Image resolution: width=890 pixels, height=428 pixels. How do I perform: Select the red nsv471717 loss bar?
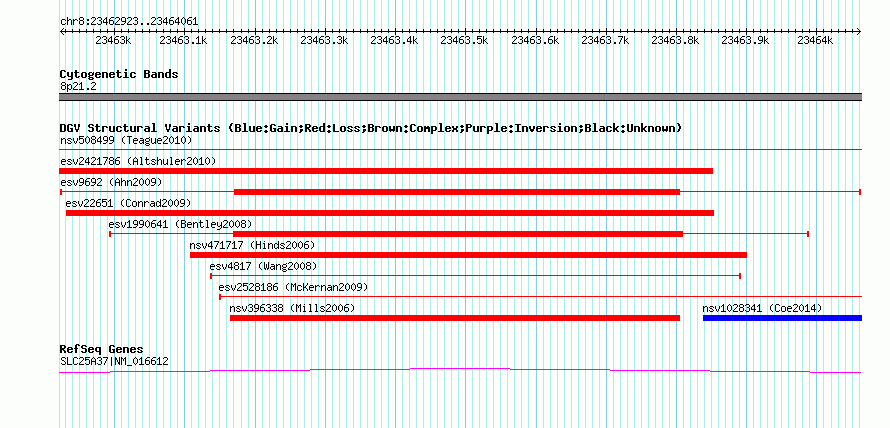468,255
